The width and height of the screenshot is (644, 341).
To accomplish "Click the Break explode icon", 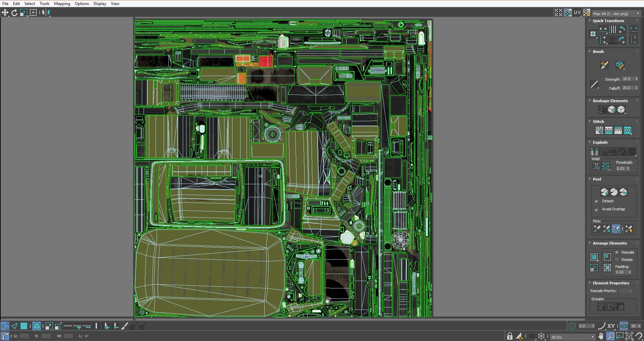I will [x=594, y=152].
